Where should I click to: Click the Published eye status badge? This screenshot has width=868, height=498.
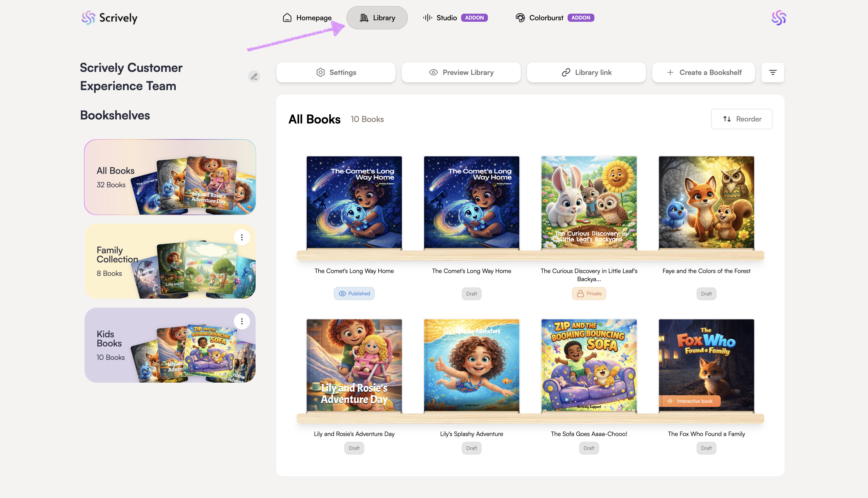(x=354, y=294)
